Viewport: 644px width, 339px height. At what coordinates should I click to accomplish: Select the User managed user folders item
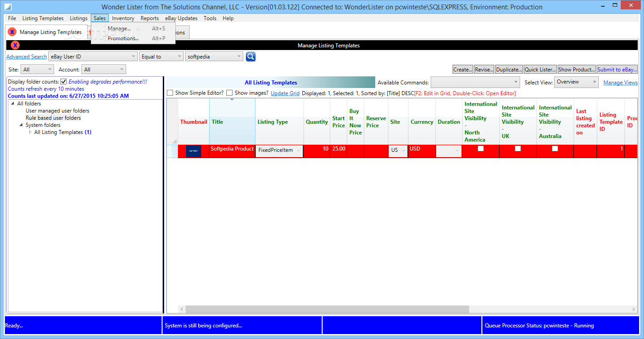tap(57, 111)
